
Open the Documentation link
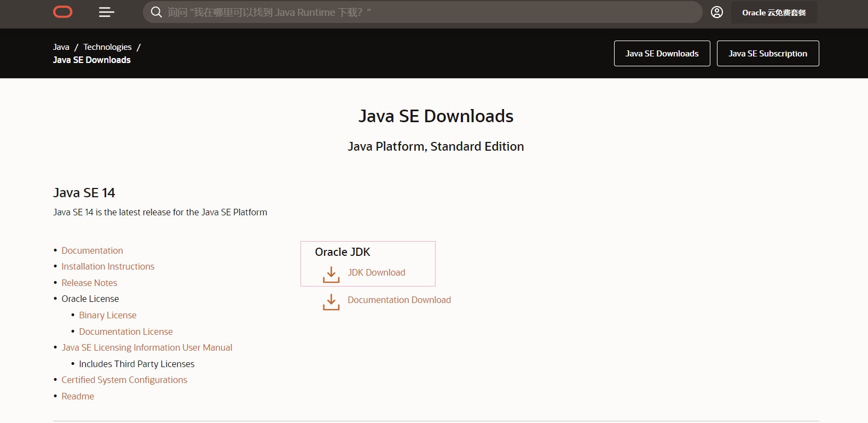pos(92,250)
